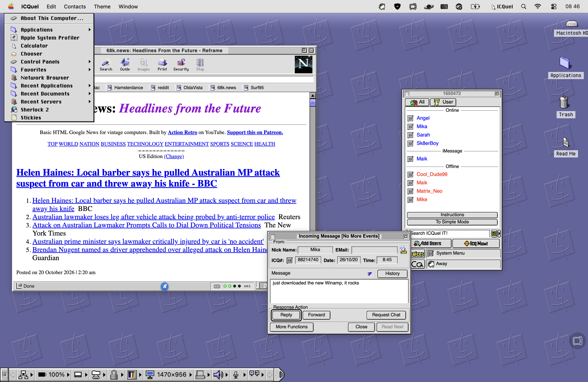The height and width of the screenshot is (382, 588).
Task: Click the padlock icon in the control strip
Action: 114,375
